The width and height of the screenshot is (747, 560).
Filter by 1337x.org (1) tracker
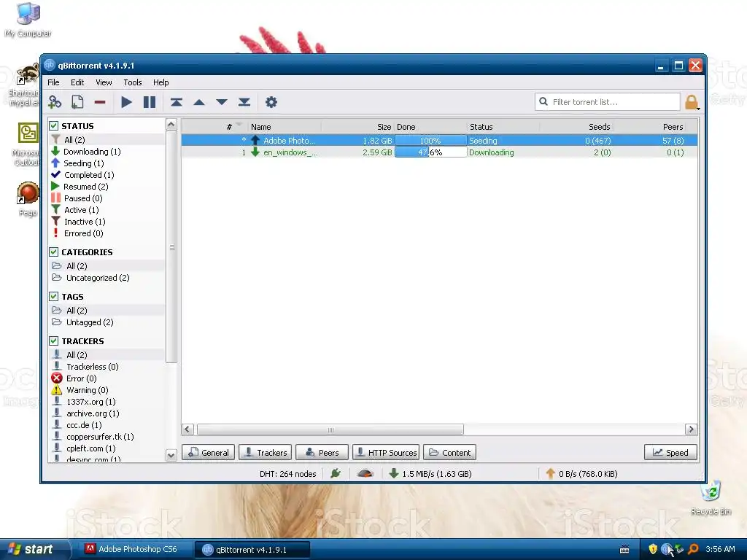point(91,402)
